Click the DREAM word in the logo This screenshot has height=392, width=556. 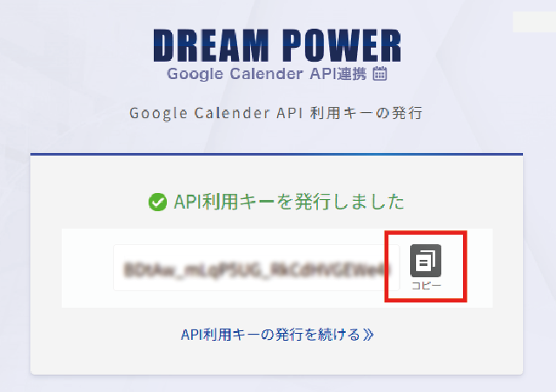point(211,46)
